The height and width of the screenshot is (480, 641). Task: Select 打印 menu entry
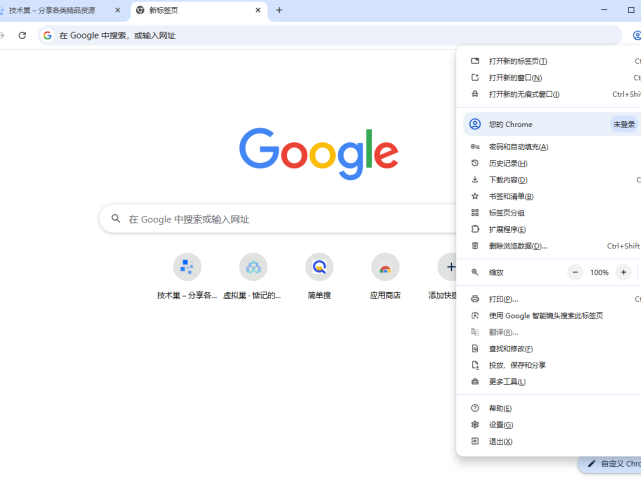coord(549,299)
